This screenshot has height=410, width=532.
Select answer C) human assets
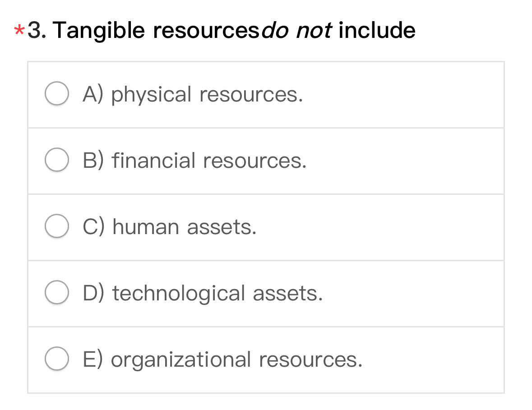[x=170, y=226]
